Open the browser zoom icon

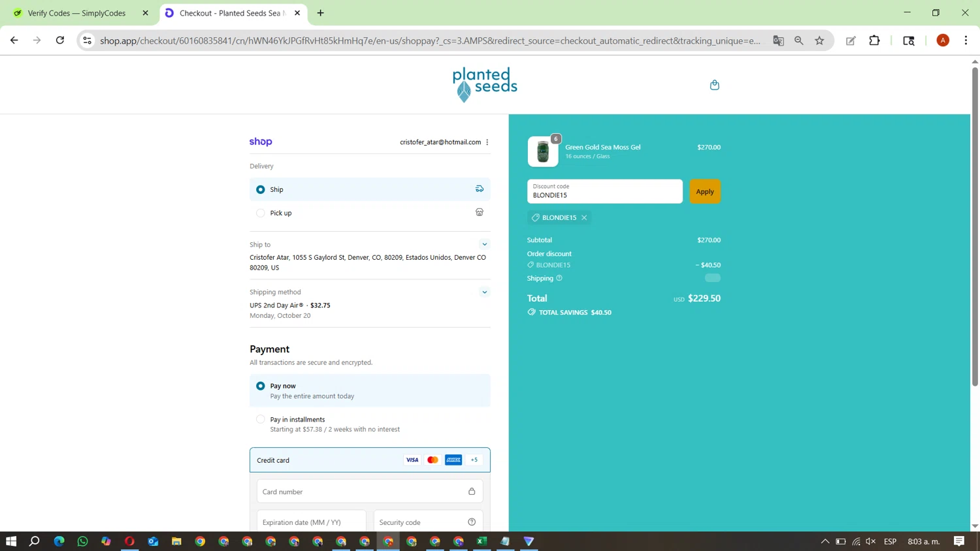tap(799, 40)
